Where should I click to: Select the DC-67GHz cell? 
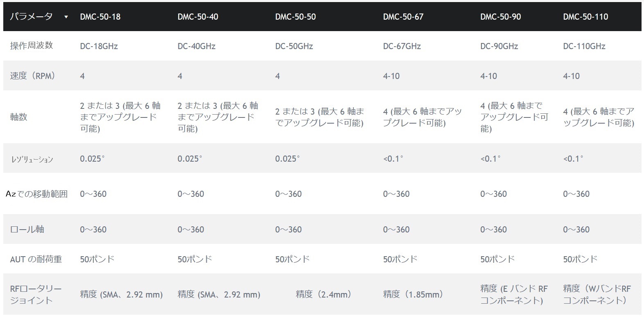(402, 46)
